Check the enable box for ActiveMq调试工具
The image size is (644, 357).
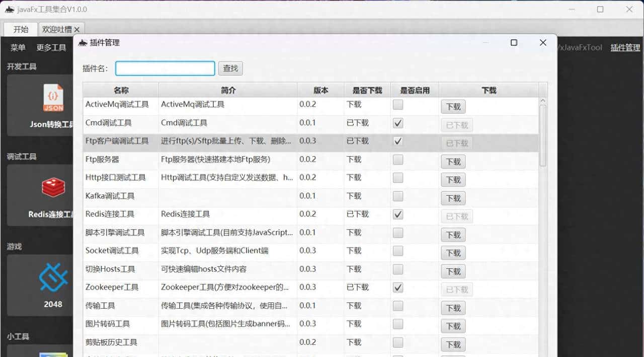[397, 104]
